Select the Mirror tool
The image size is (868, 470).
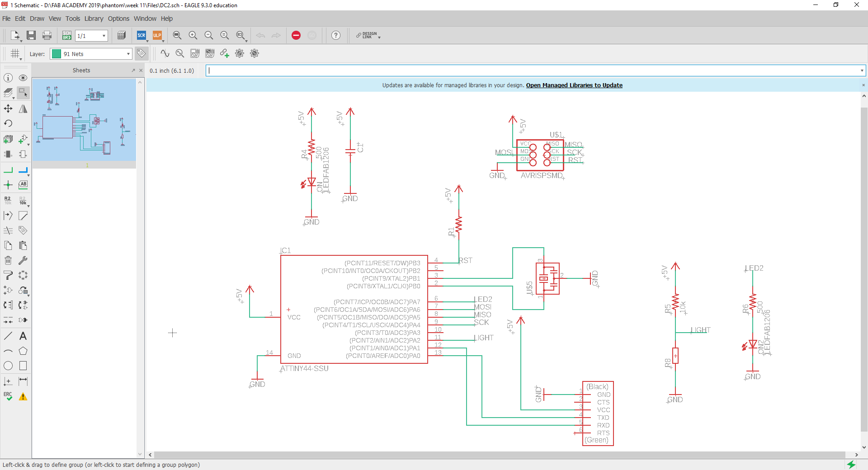[x=23, y=108]
